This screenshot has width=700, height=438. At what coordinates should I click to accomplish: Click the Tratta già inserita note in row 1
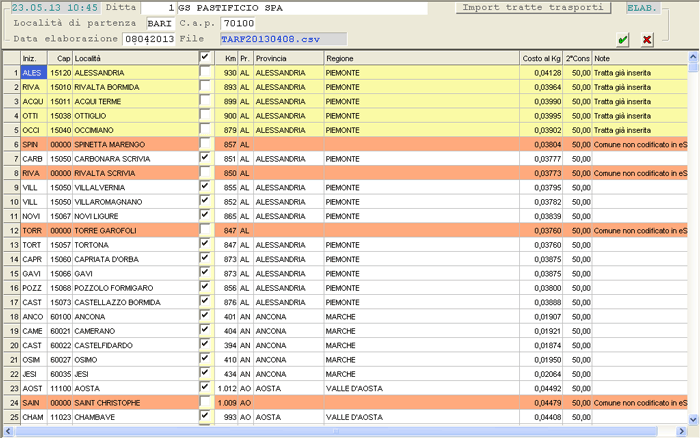pyautogui.click(x=640, y=73)
